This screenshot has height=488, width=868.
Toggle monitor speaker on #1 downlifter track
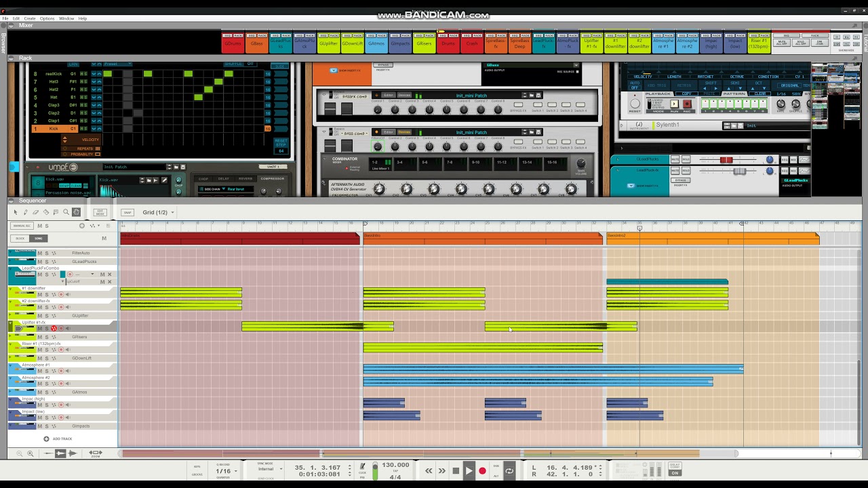pos(68,295)
